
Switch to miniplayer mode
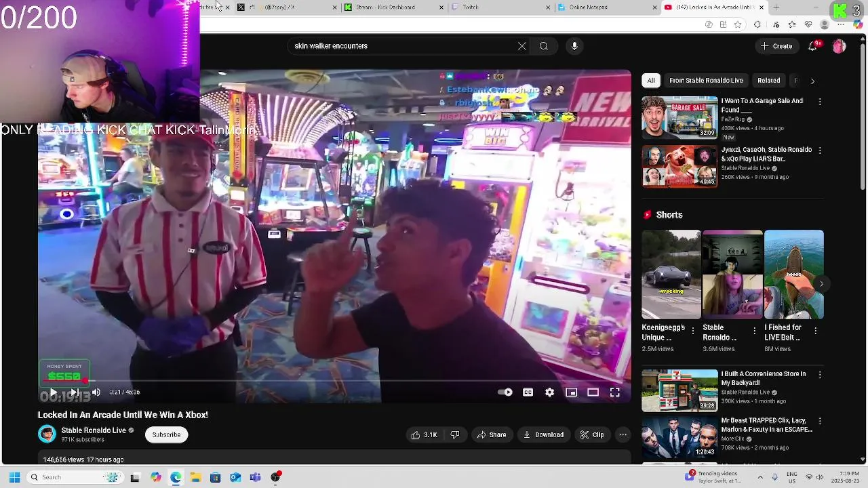[571, 392]
